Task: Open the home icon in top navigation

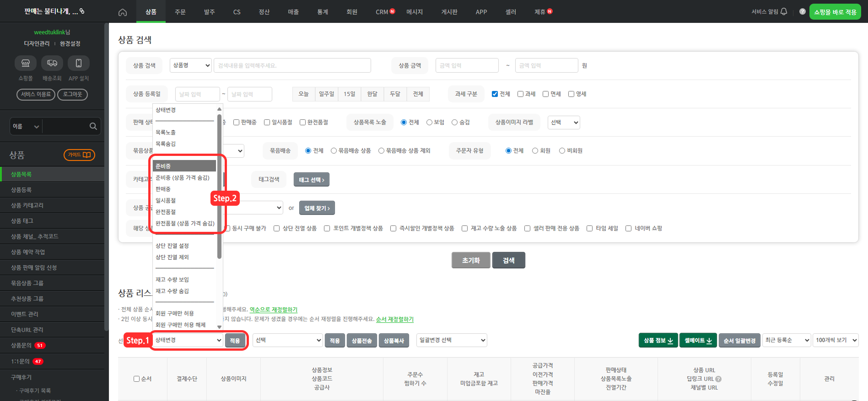Action: (122, 12)
